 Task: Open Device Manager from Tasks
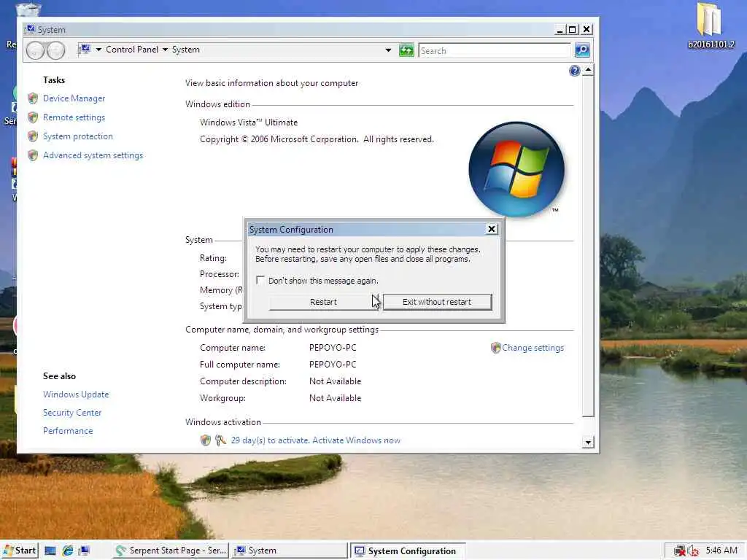click(x=74, y=98)
